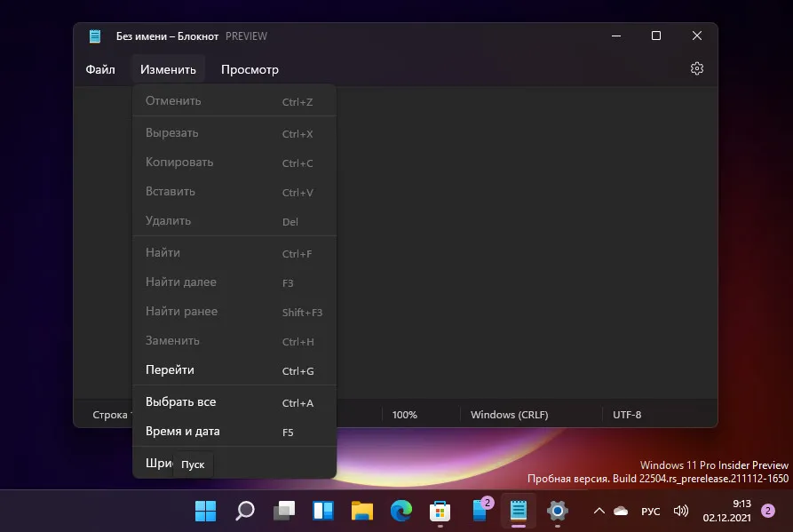Open the Файл menu

[100, 69]
